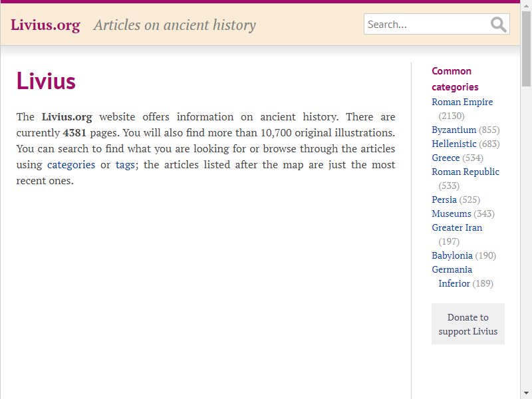
Task: Click the 'Common categories' sidebar heading
Action: (455, 79)
